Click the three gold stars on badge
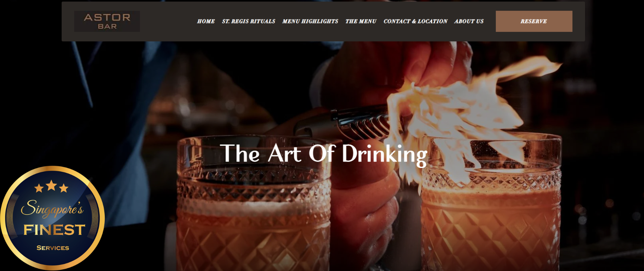644x271 pixels. pyautogui.click(x=52, y=187)
